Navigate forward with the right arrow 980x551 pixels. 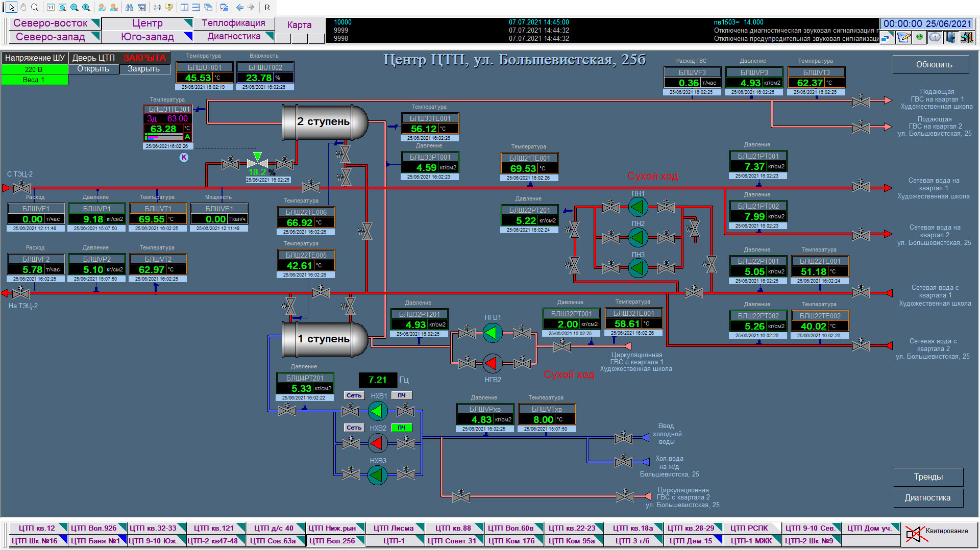click(x=251, y=7)
